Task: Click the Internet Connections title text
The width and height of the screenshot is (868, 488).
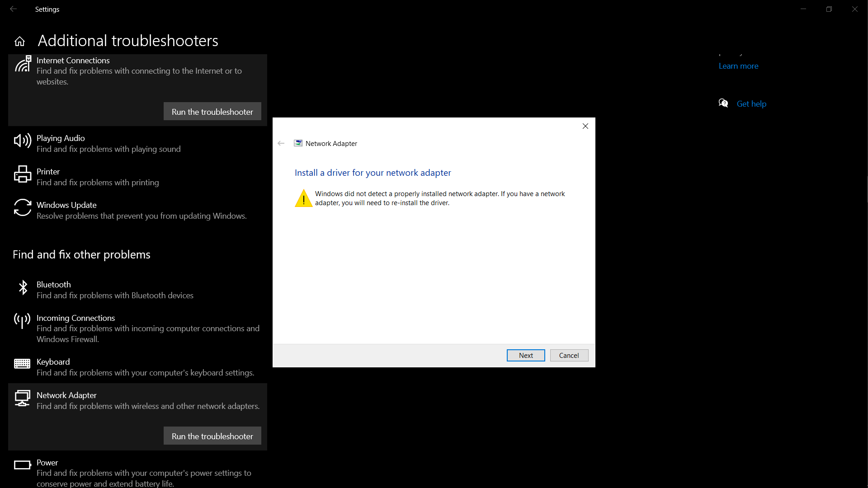Action: (x=73, y=60)
